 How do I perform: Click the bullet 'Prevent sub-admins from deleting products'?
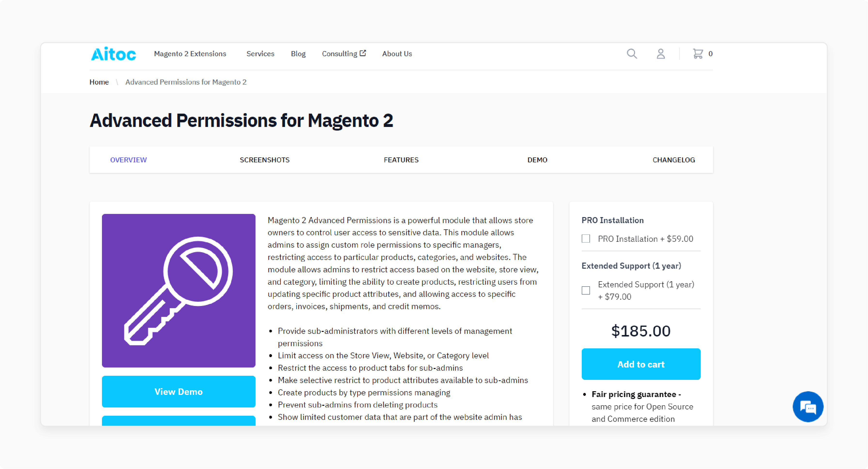[357, 405]
